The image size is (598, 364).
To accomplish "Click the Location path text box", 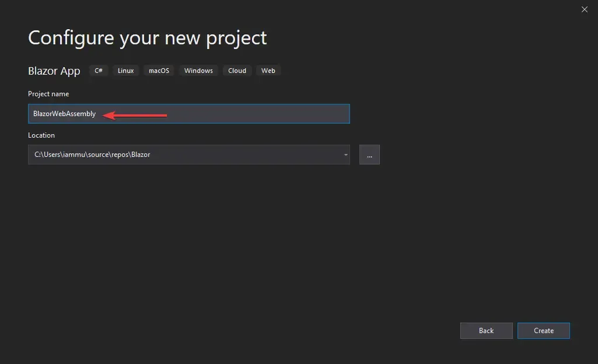I will (x=175, y=155).
